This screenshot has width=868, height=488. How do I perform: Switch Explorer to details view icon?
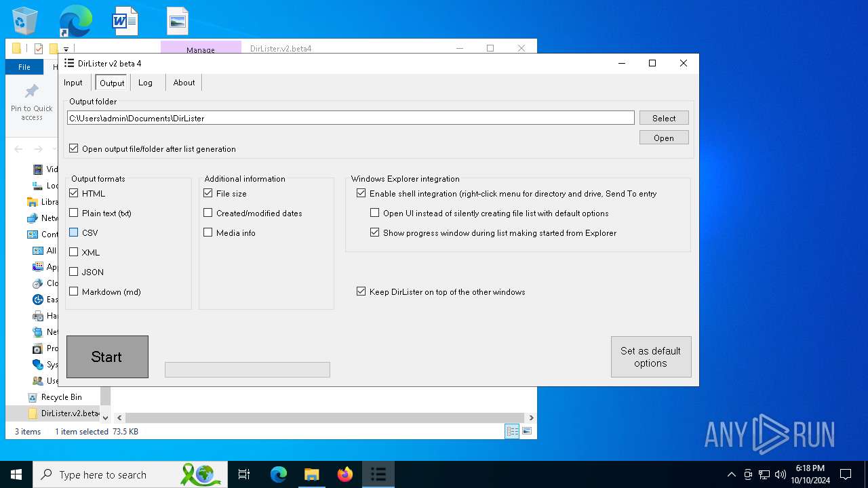click(512, 431)
